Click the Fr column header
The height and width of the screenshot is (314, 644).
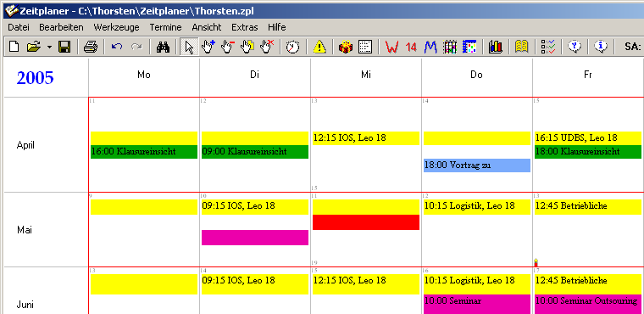tap(588, 75)
